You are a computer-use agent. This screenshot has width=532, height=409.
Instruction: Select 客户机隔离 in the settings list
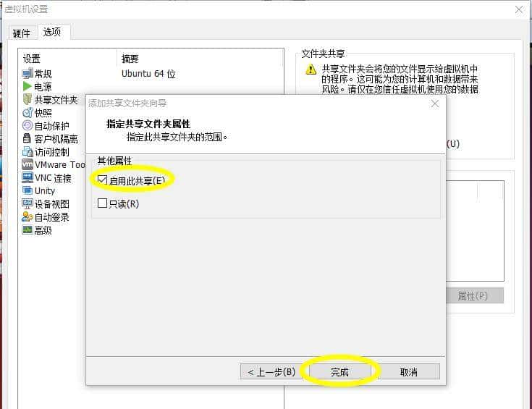56,139
